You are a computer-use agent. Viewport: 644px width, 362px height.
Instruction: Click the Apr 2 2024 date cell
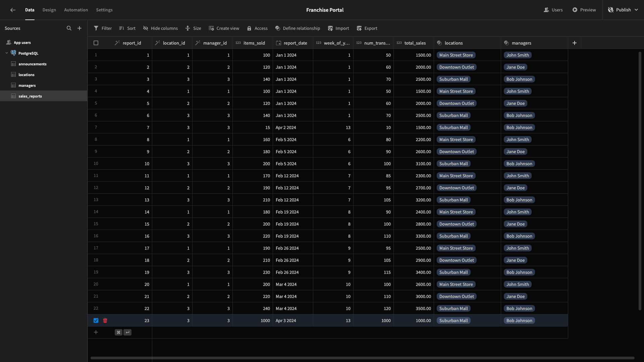coord(293,127)
